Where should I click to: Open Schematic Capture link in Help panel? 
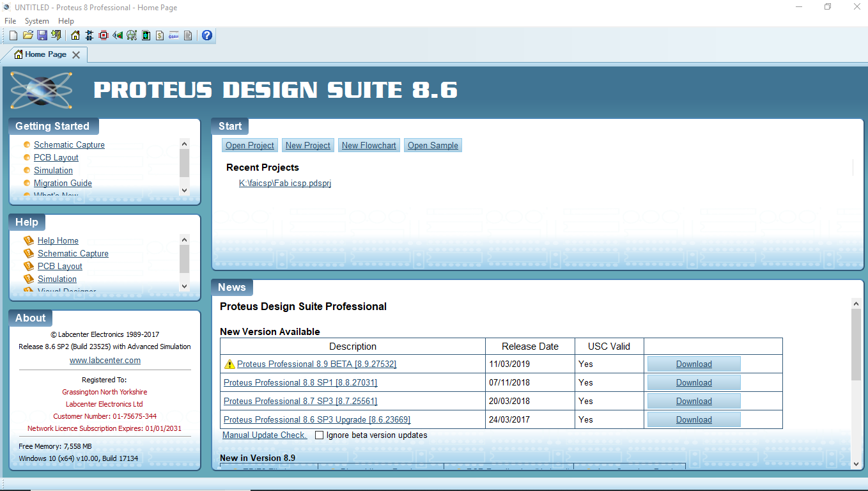73,253
